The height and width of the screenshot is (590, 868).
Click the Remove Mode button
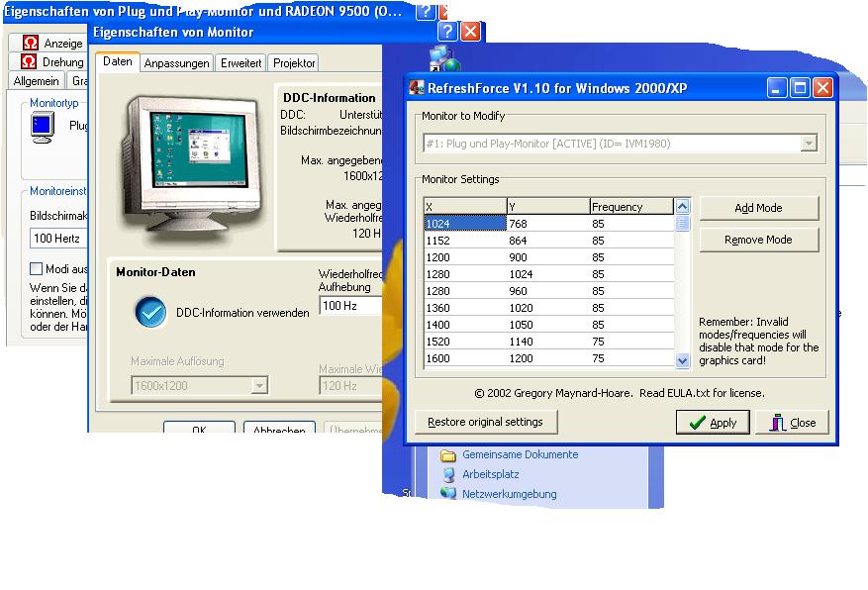(758, 240)
